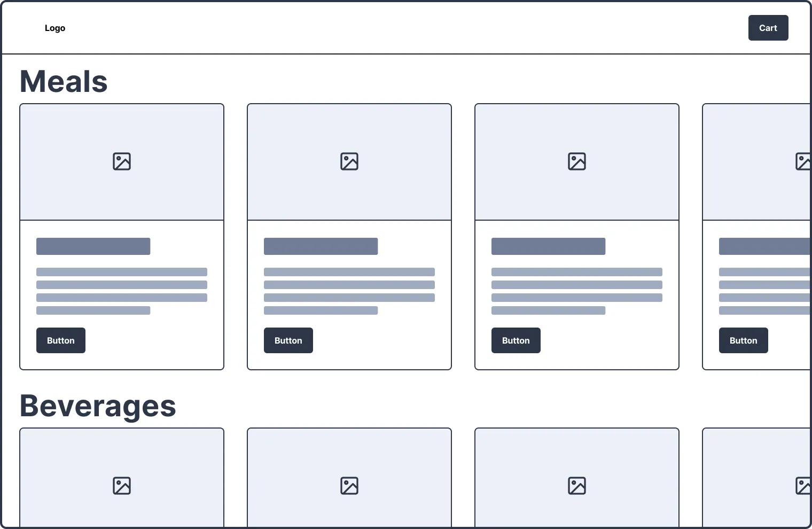Screen dimensions: 812x529
Task: Open the Cart
Action: [768, 28]
